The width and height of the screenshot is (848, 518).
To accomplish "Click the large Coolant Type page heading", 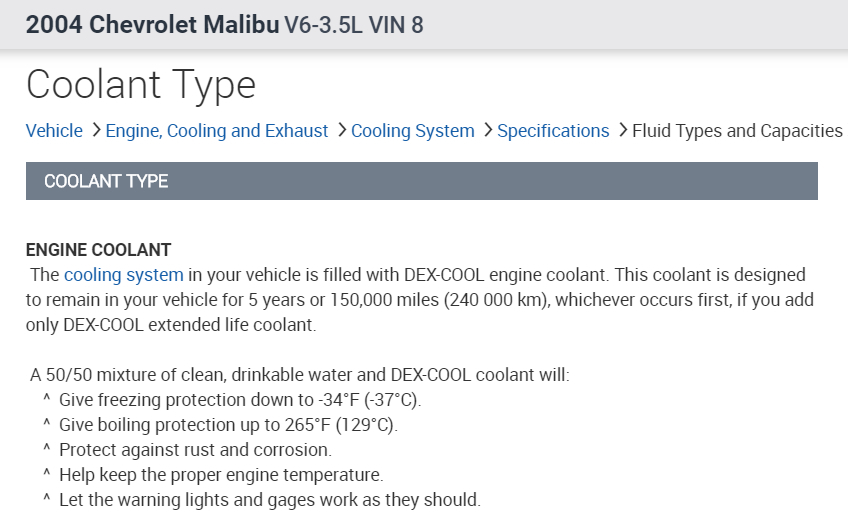I will (141, 84).
